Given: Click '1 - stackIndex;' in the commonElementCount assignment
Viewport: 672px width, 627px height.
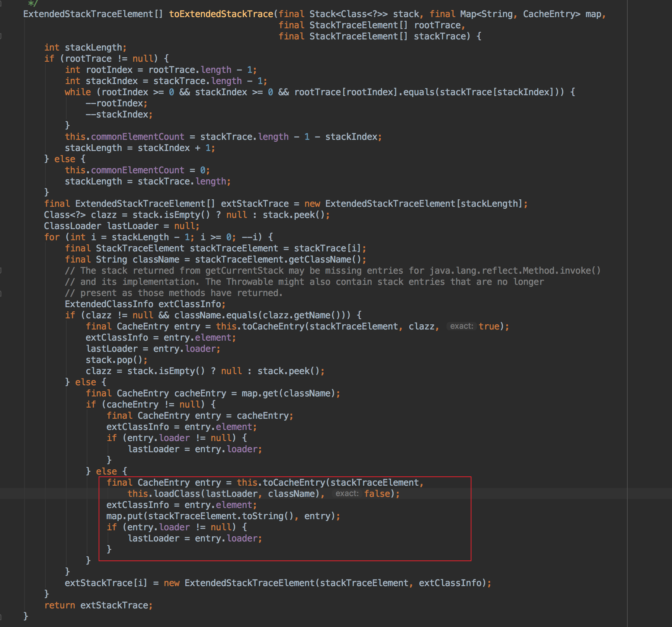Looking at the screenshot, I should pyautogui.click(x=343, y=137).
